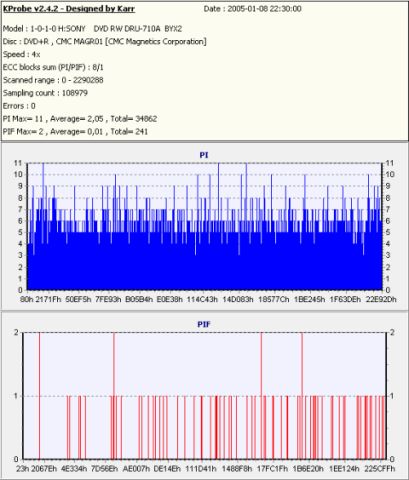Click the first PIF spike reaching 2
Screen dimensions: 409x480
tap(40, 396)
